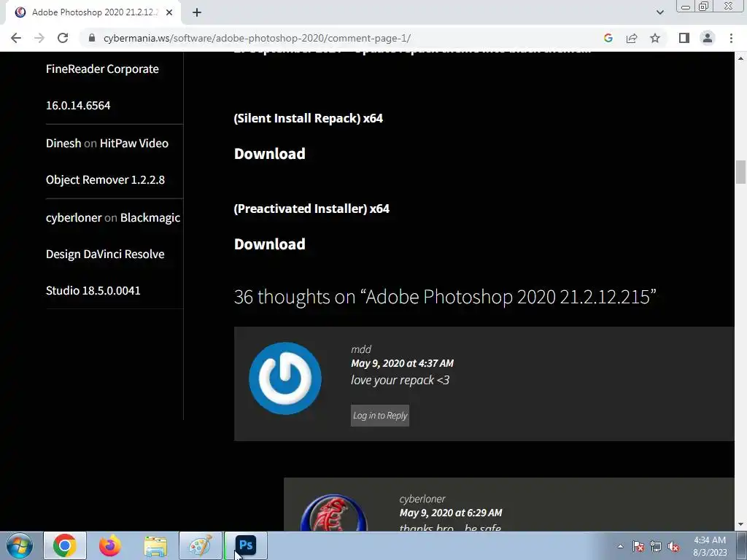
Task: Open the Chrome three-dot menu
Action: (731, 38)
